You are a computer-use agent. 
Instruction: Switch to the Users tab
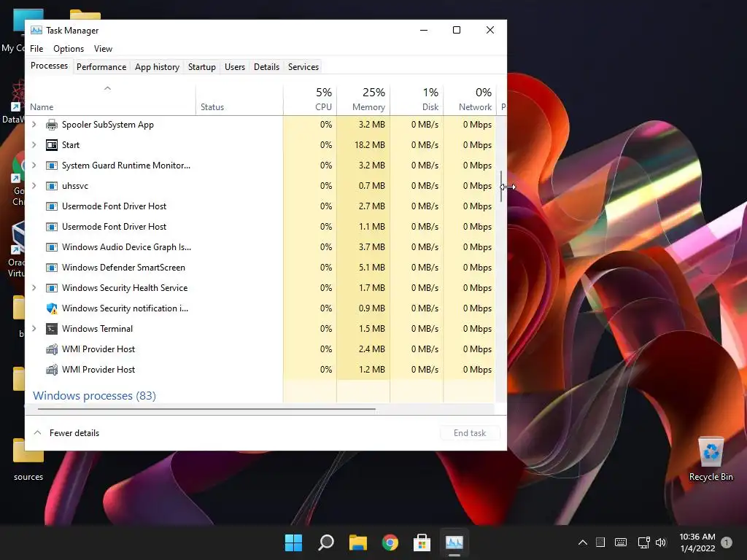click(x=235, y=67)
